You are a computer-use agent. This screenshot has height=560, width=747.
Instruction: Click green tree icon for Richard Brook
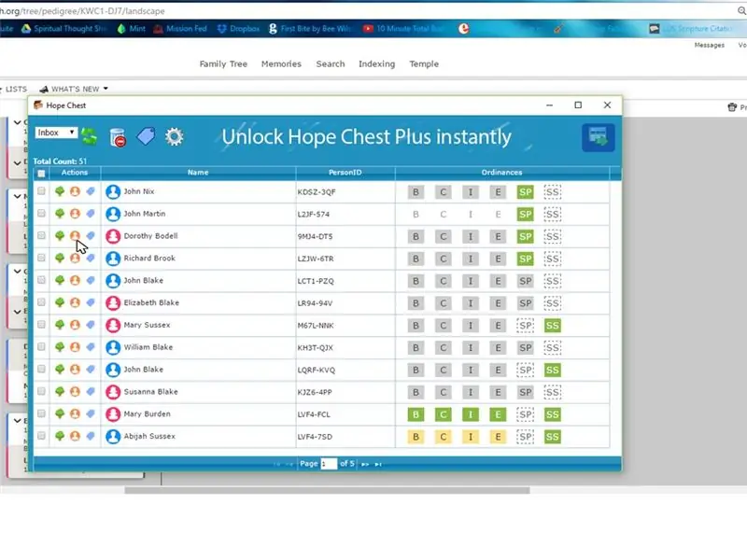click(x=60, y=259)
